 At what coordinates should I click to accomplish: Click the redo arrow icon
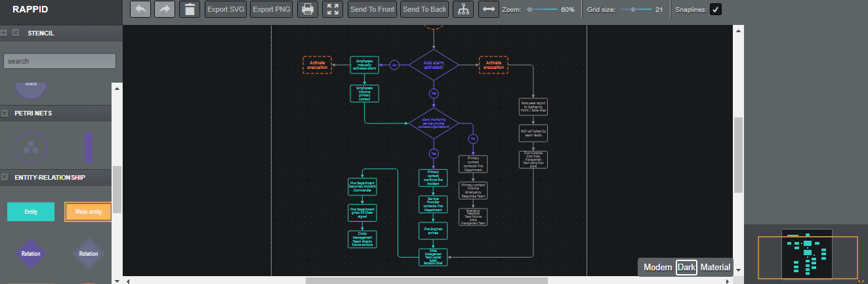[x=165, y=9]
